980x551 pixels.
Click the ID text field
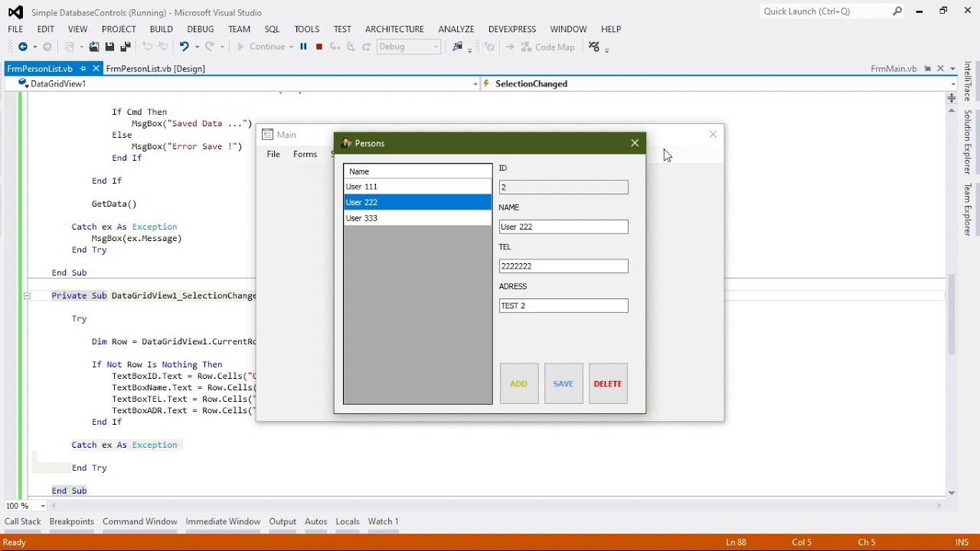point(563,187)
